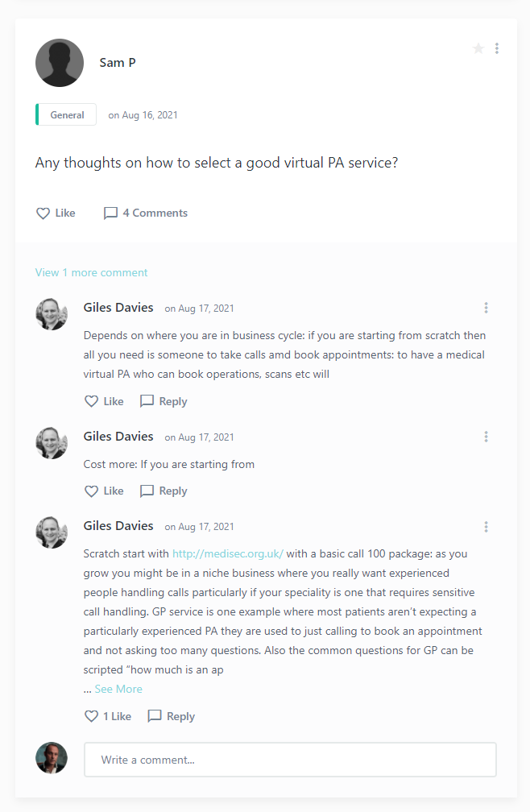Viewport: 530px width, 812px height.
Task: Star Sam P's post as favorite
Action: 478,48
